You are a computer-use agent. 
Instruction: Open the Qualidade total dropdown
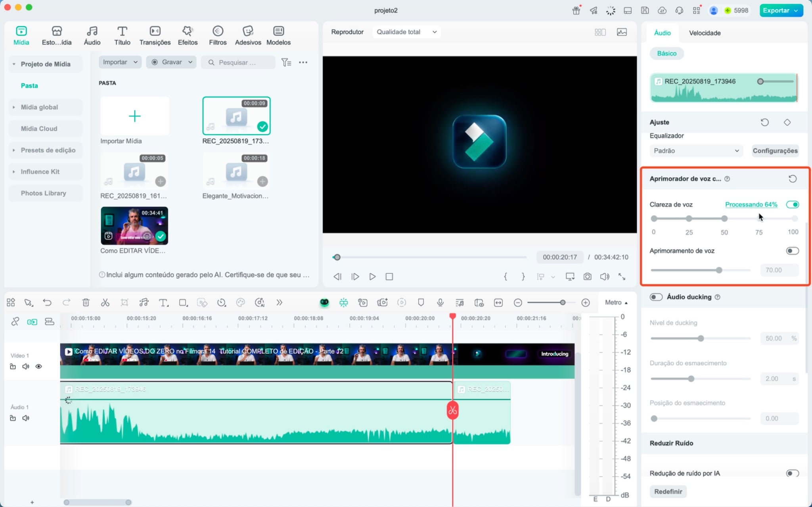click(406, 32)
